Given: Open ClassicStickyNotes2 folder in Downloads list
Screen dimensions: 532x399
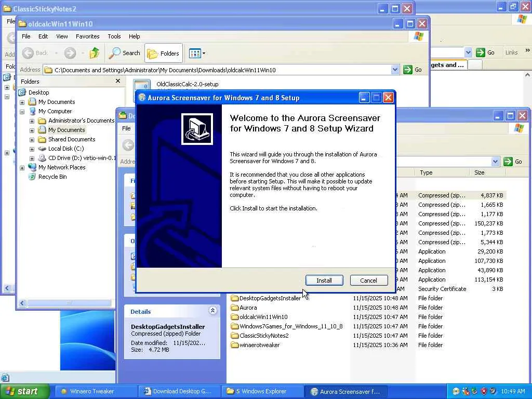Looking at the screenshot, I should coord(264,336).
